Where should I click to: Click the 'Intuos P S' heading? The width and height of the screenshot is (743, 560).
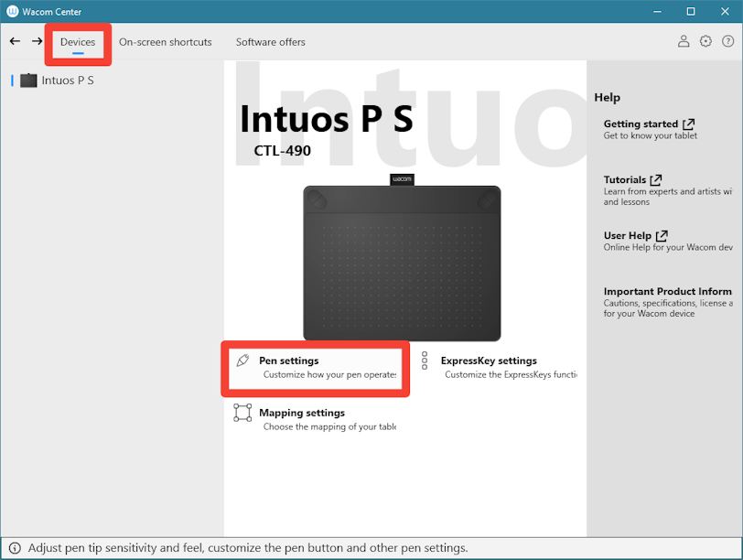point(327,118)
